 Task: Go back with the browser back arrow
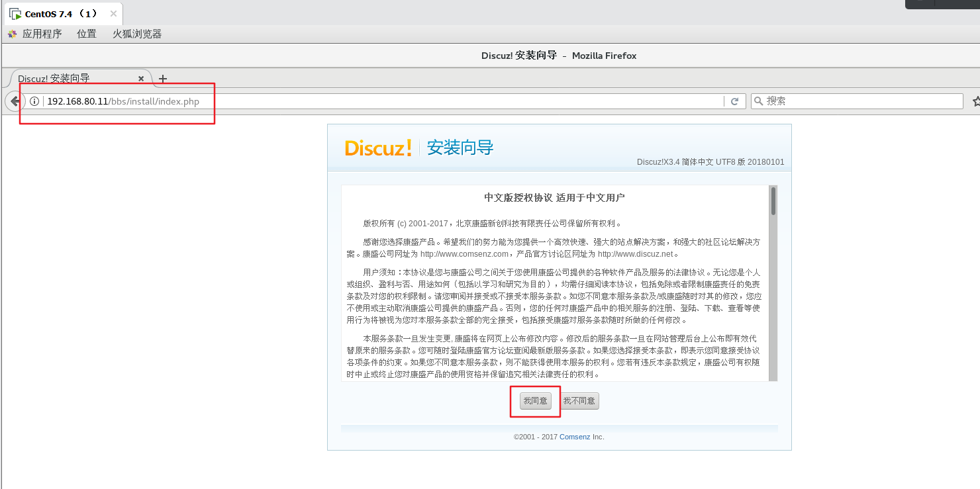(x=13, y=101)
